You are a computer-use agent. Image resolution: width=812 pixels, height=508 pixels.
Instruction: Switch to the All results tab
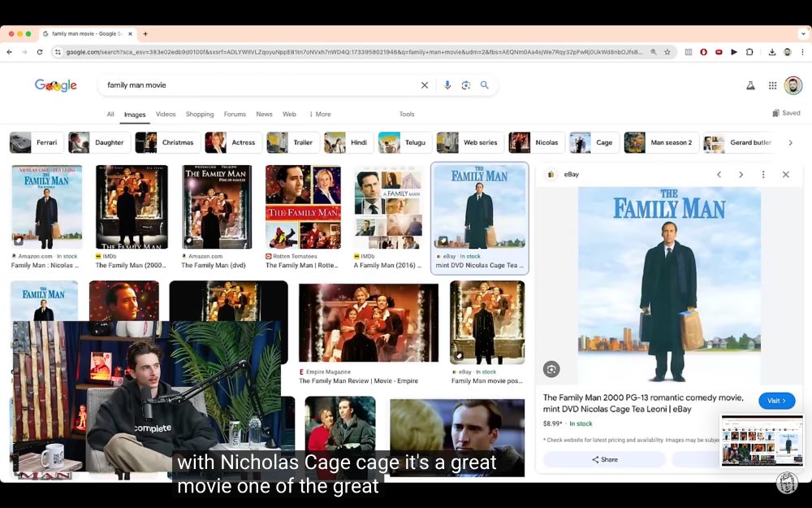(110, 114)
